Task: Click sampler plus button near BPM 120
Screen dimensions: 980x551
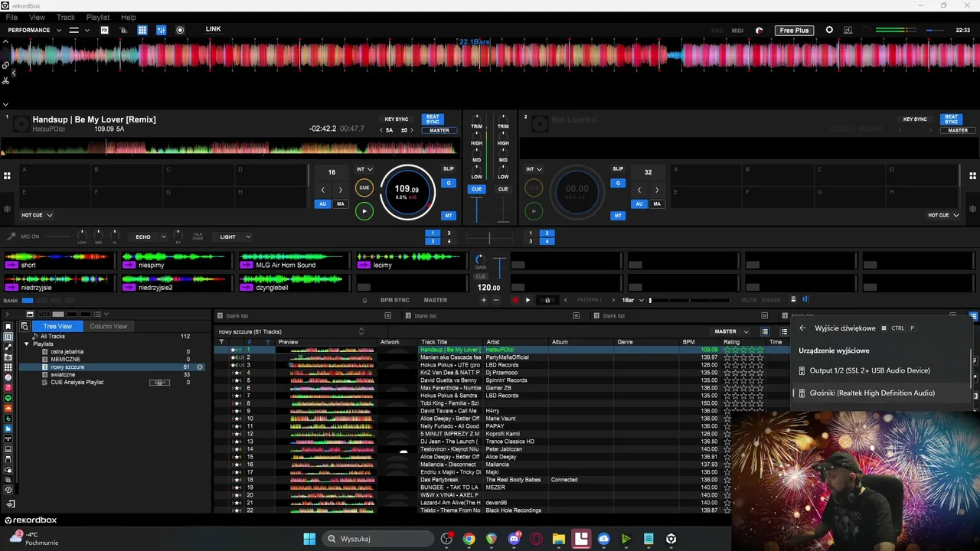Action: pyautogui.click(x=484, y=300)
